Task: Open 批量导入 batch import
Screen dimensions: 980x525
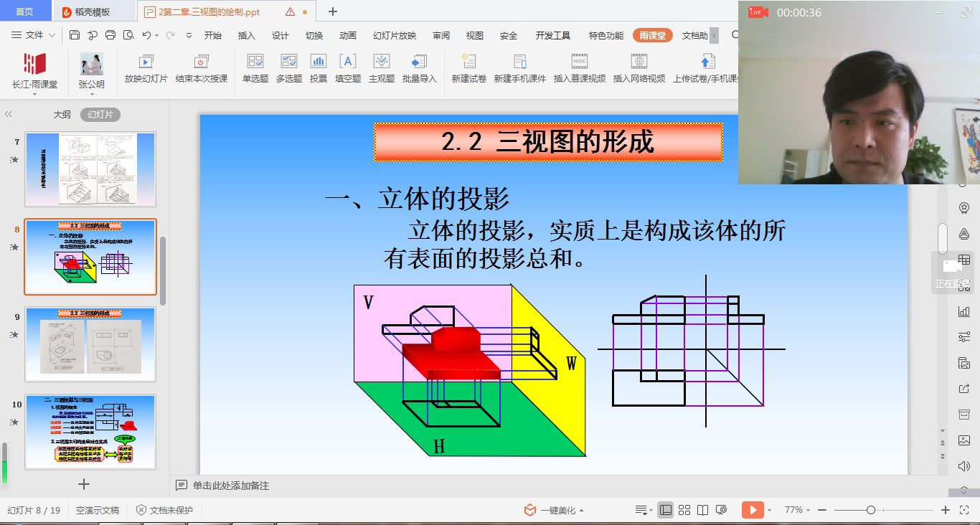Action: [419, 62]
